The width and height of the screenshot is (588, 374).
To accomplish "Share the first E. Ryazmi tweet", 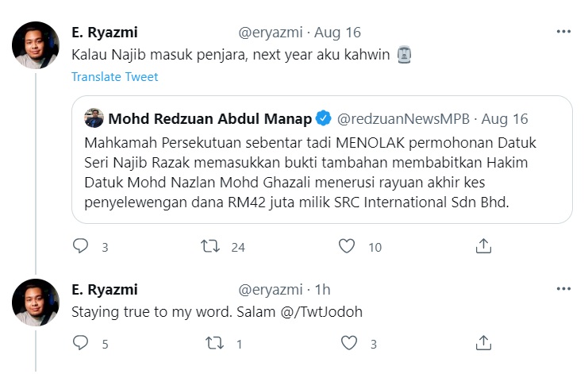I will (x=482, y=247).
